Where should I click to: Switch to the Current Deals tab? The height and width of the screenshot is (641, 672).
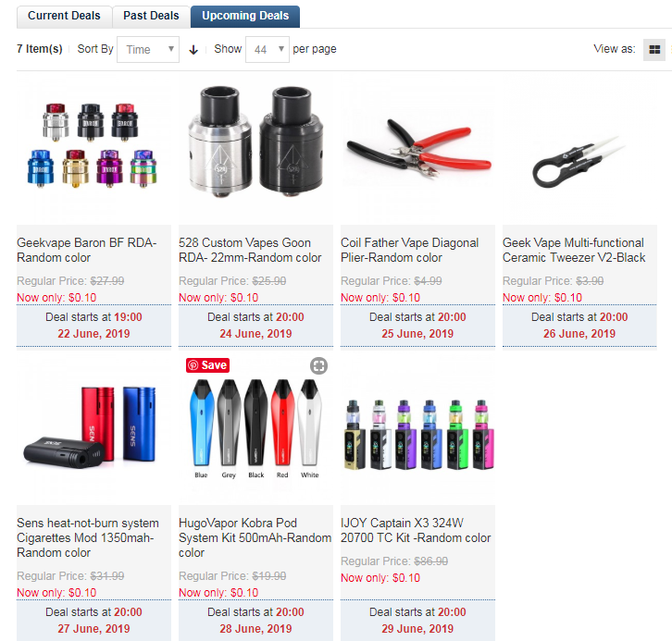(64, 17)
